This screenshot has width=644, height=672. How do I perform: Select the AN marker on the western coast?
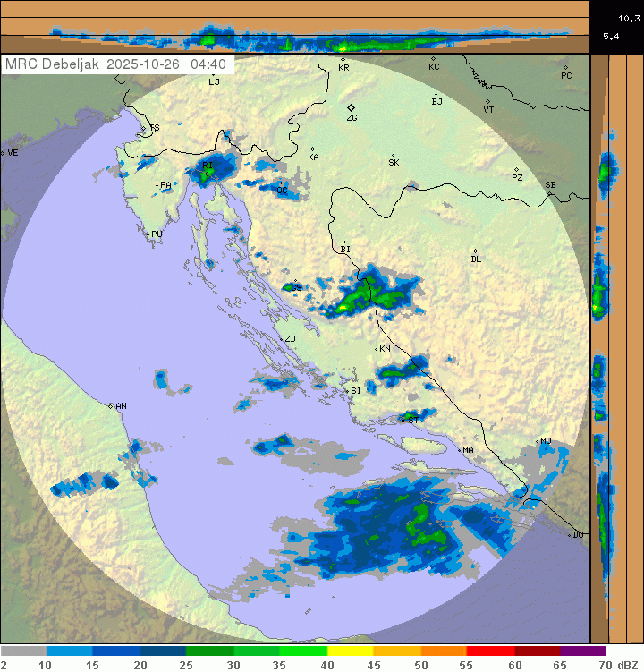[x=111, y=406]
